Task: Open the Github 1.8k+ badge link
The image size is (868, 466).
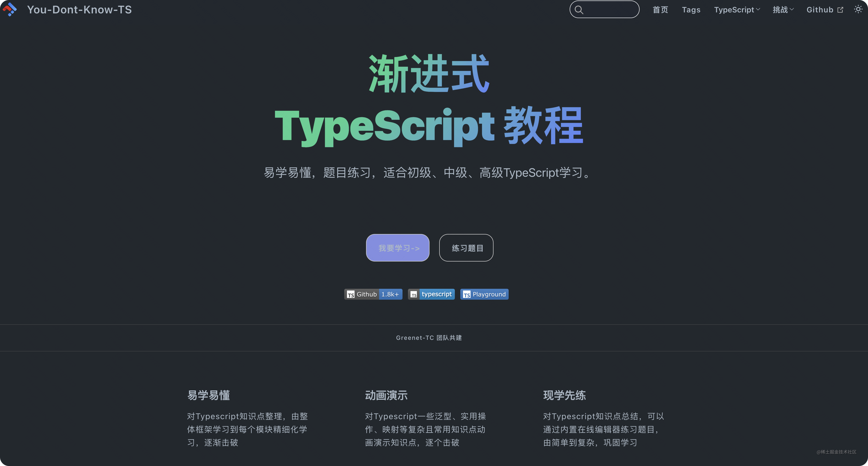Action: tap(373, 294)
